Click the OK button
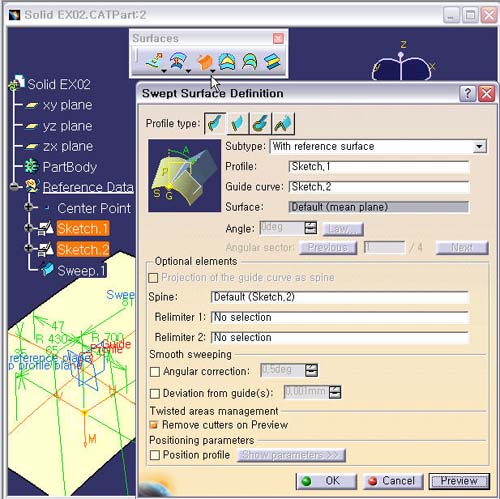The width and height of the screenshot is (500, 499). [326, 481]
